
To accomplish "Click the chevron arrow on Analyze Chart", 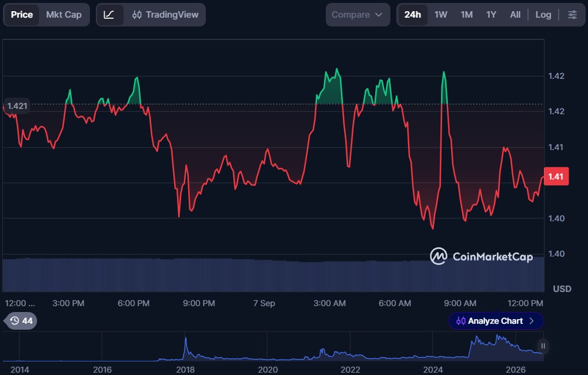I will click(532, 321).
